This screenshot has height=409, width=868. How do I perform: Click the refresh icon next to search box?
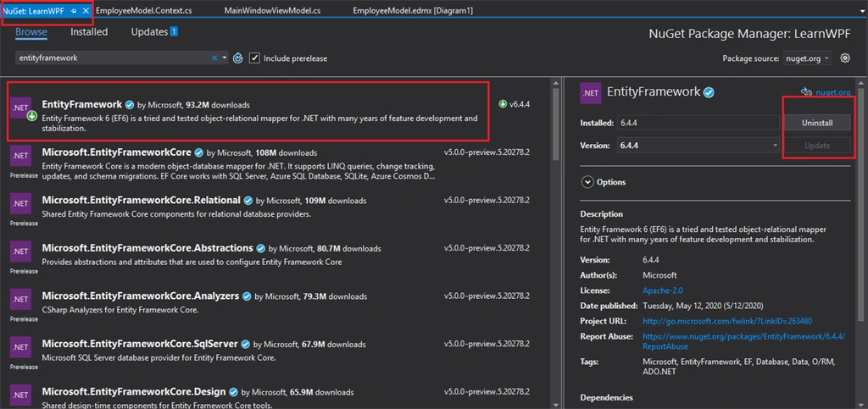click(238, 58)
